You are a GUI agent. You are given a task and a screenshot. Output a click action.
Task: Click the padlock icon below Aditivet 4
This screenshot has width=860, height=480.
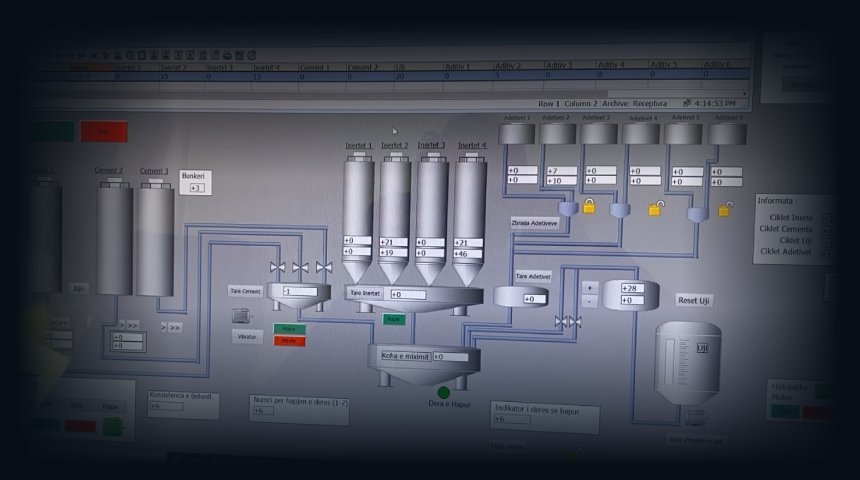[x=654, y=209]
